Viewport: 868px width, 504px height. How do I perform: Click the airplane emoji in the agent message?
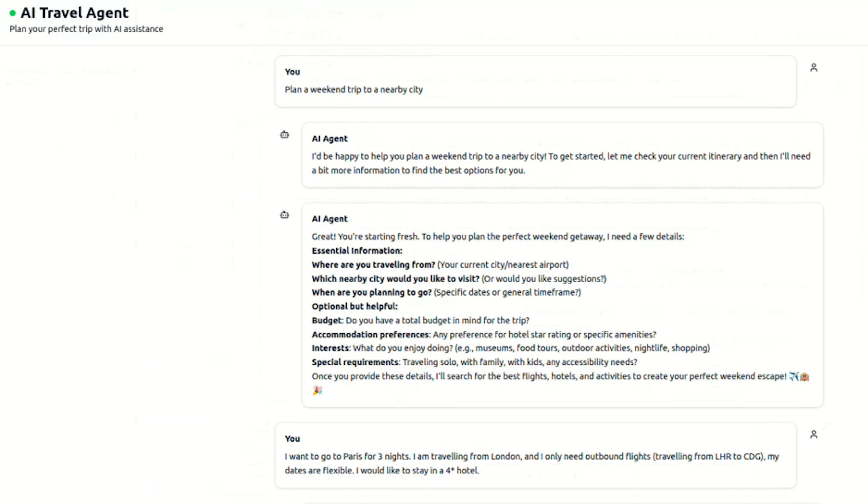point(794,376)
